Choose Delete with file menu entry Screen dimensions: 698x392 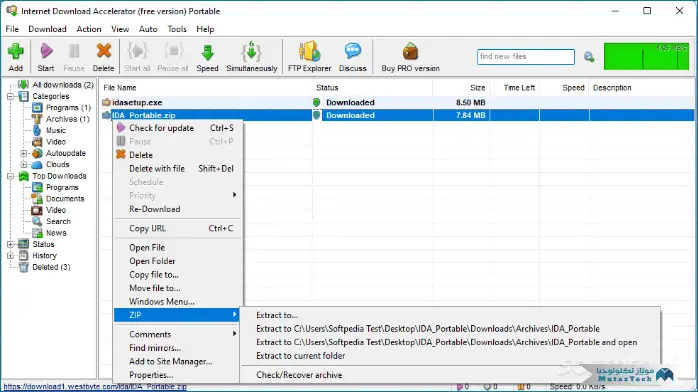pos(177,168)
